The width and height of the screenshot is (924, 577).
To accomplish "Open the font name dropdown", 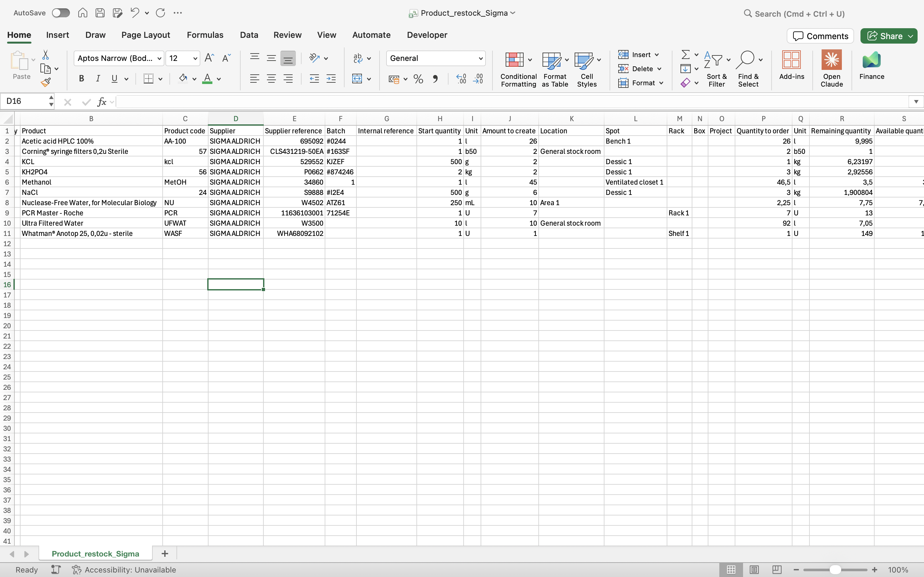I will click(x=159, y=58).
